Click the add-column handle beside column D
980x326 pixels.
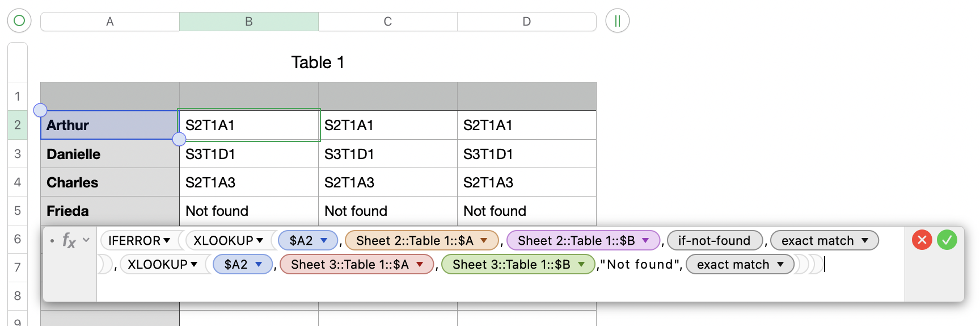(x=617, y=21)
